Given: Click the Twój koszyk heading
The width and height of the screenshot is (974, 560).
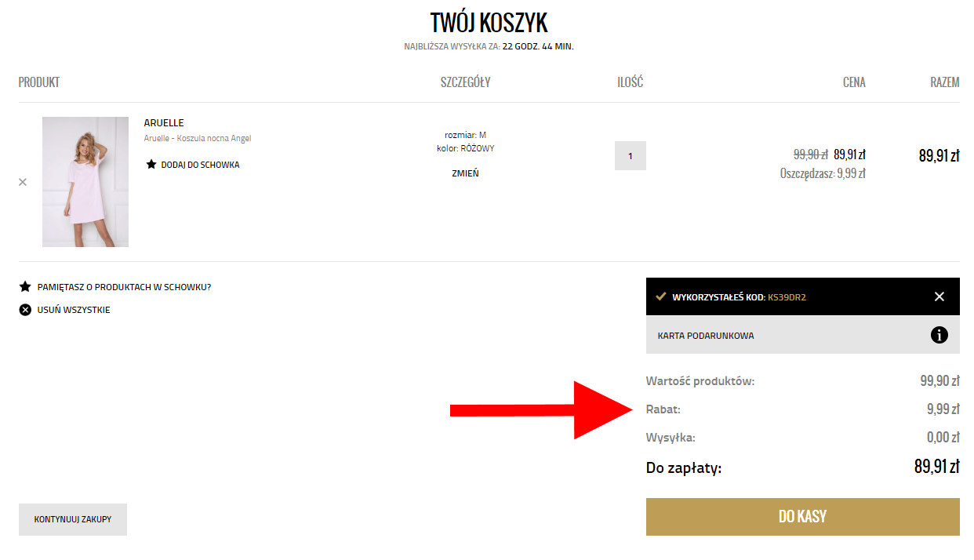Looking at the screenshot, I should point(489,21).
